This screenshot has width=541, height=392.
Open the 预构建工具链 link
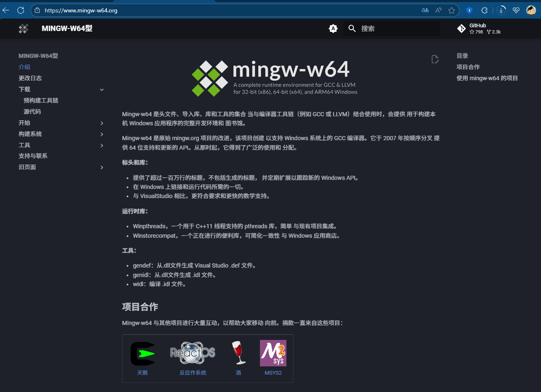coord(41,100)
